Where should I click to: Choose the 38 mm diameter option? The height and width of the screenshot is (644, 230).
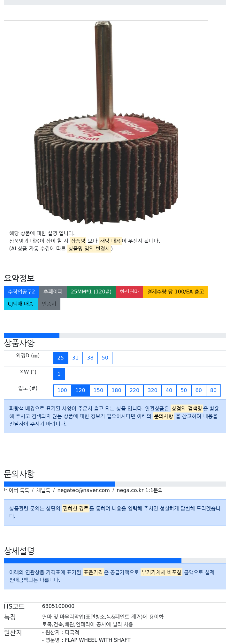(90, 358)
